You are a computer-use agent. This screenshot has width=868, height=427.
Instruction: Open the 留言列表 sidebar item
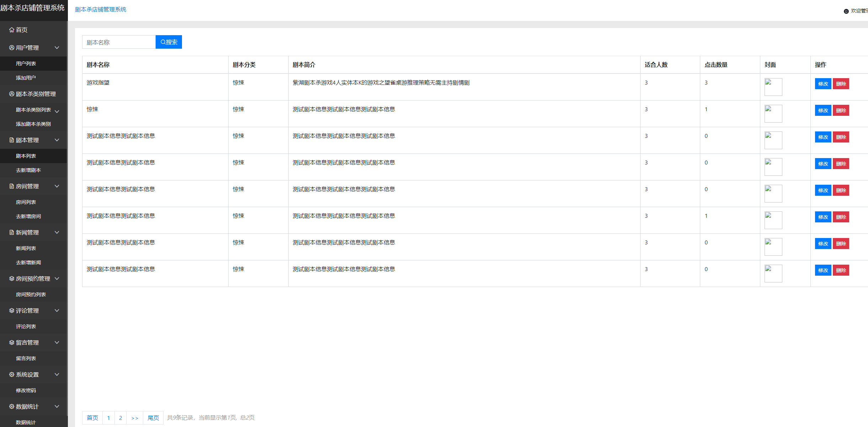point(26,358)
